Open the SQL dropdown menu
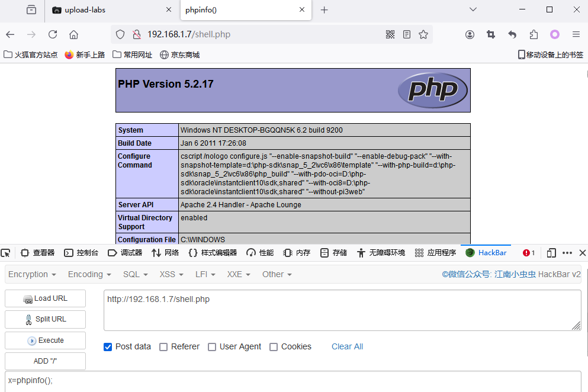This screenshot has height=392, width=588. coord(135,274)
